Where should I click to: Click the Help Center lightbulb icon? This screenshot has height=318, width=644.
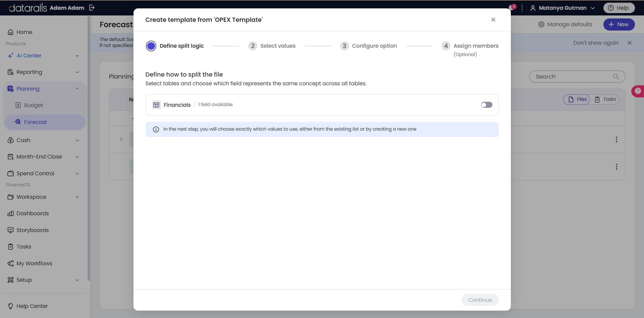[11, 306]
